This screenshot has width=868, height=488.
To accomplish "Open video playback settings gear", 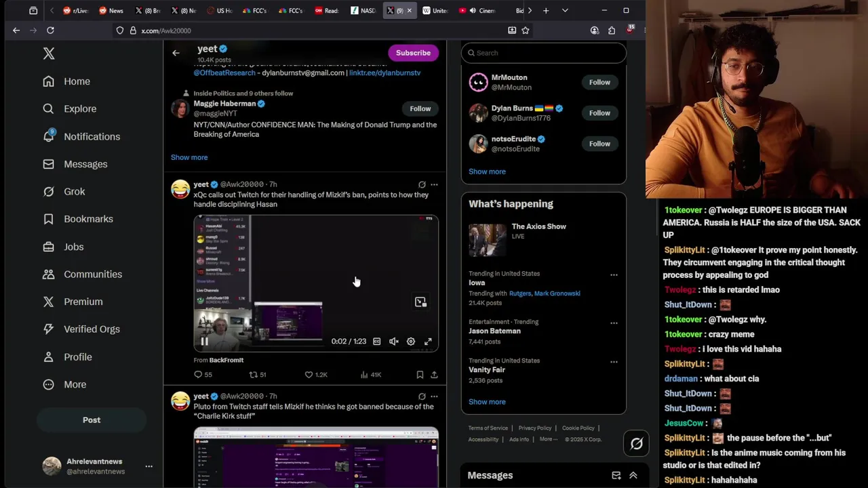I will pos(411,342).
